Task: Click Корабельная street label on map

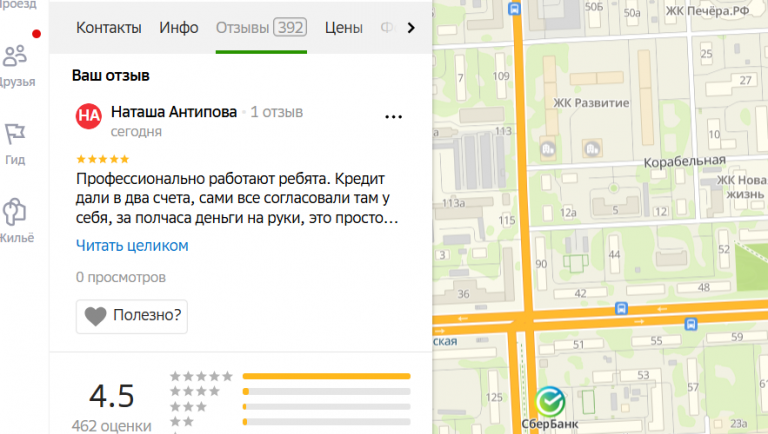Action: tap(685, 161)
